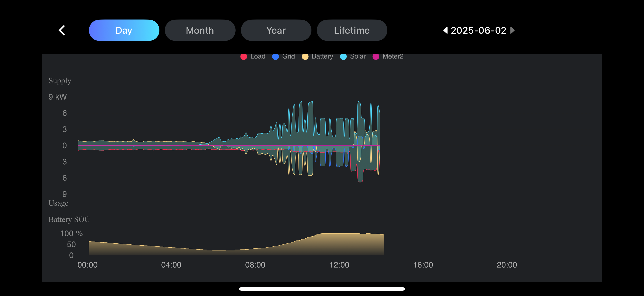The width and height of the screenshot is (644, 296).
Task: Click the cyan Solar legend dot
Action: 343,57
